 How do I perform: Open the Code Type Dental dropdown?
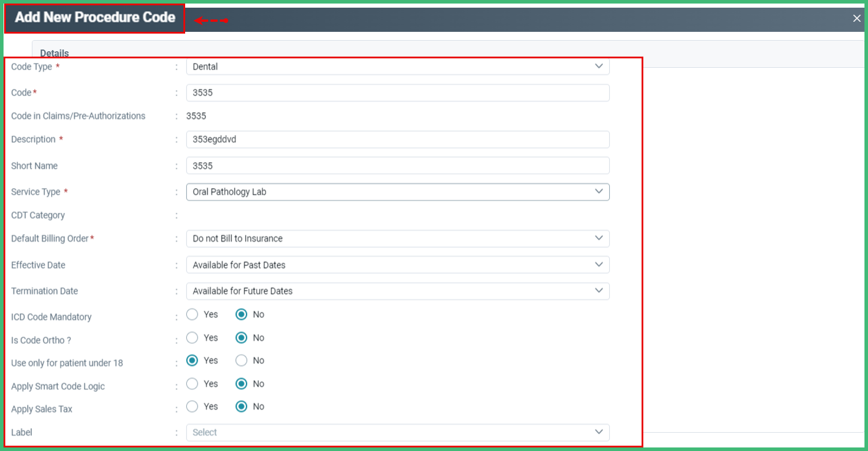tap(397, 66)
